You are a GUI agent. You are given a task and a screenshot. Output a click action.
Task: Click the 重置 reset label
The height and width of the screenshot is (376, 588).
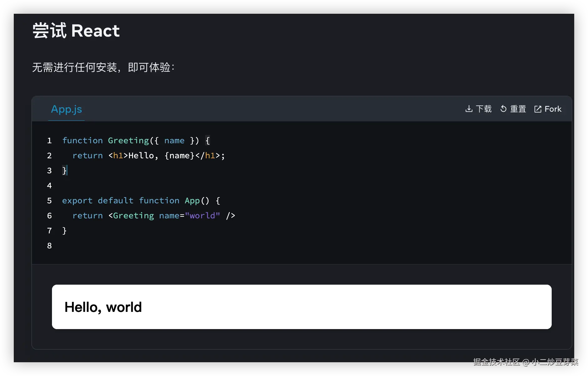point(518,109)
